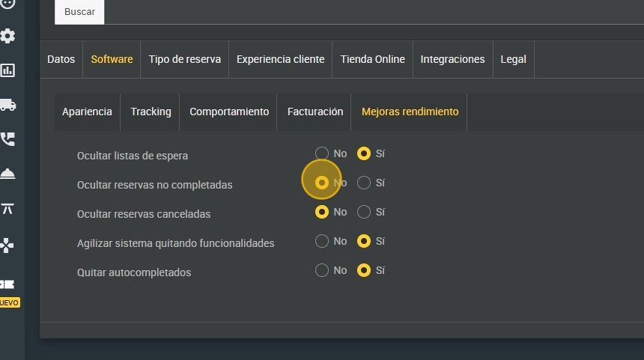Open the ticket icon marked nuevo
This screenshot has width=644, height=360.
click(7, 284)
